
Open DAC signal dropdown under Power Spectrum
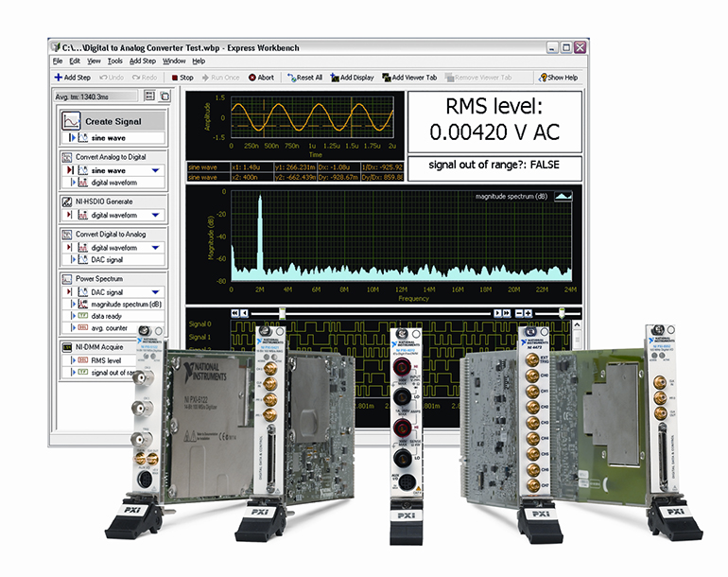click(156, 292)
